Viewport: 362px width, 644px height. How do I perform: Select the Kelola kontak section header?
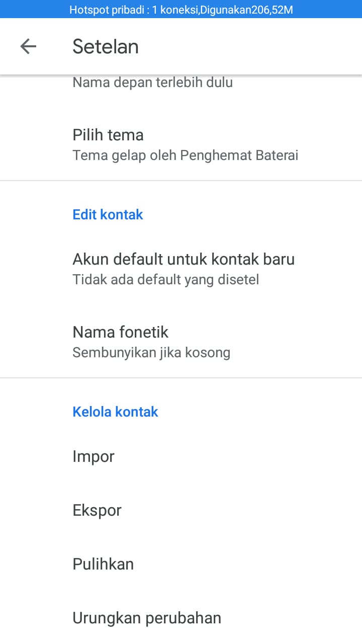click(x=116, y=412)
